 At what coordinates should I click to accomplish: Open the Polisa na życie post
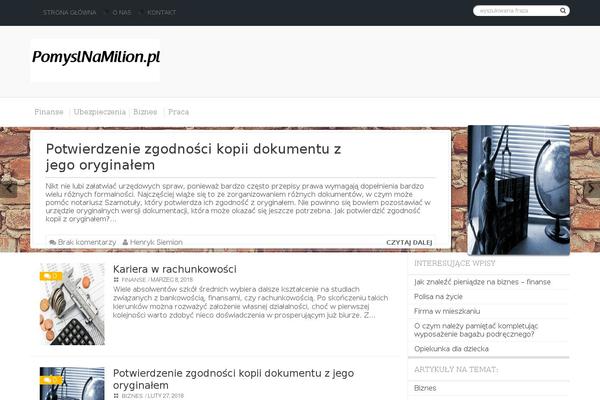click(438, 297)
